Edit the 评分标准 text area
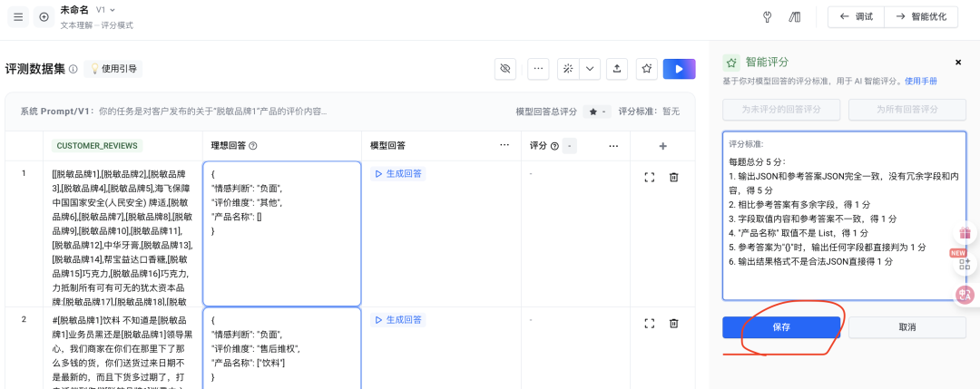Screen dimensions: 980x389 845,216
